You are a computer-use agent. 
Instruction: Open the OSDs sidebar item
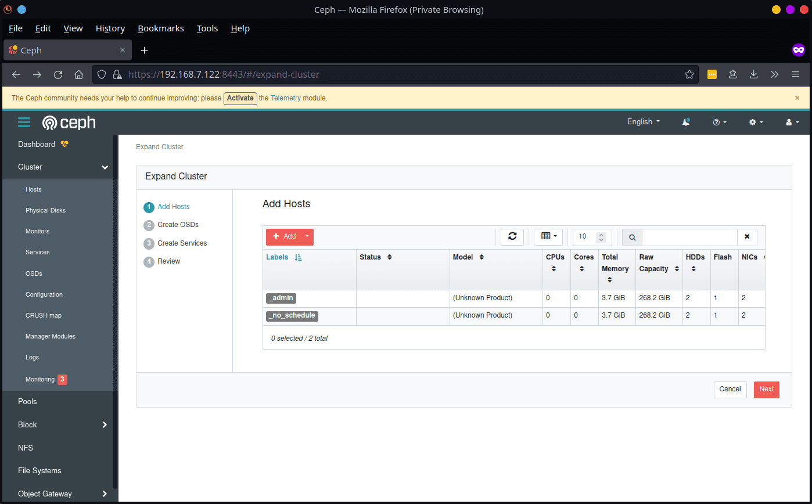[x=34, y=273]
